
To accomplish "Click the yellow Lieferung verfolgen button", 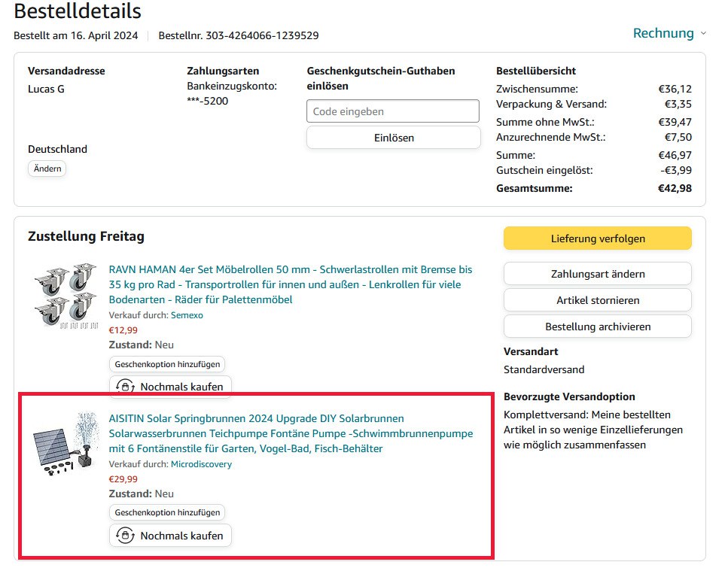I will click(597, 238).
